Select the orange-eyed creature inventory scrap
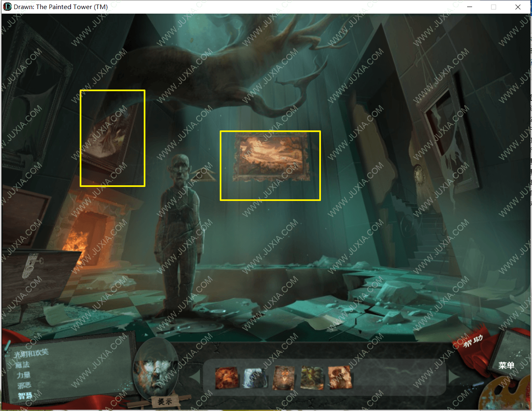Viewport: 532px width, 411px height. 284,378
